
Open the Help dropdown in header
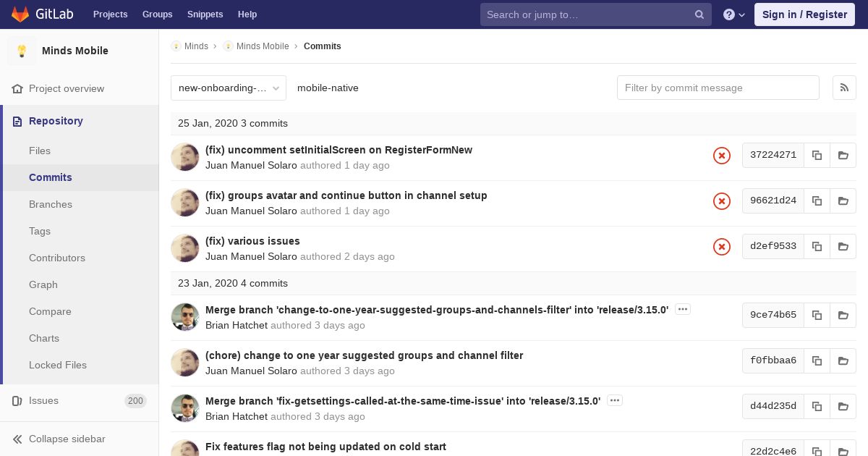(x=733, y=14)
